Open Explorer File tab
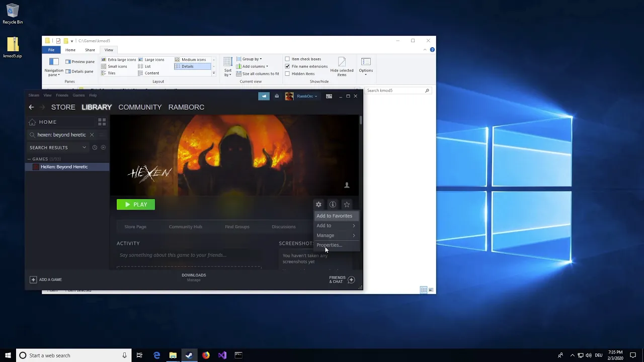 coord(51,50)
